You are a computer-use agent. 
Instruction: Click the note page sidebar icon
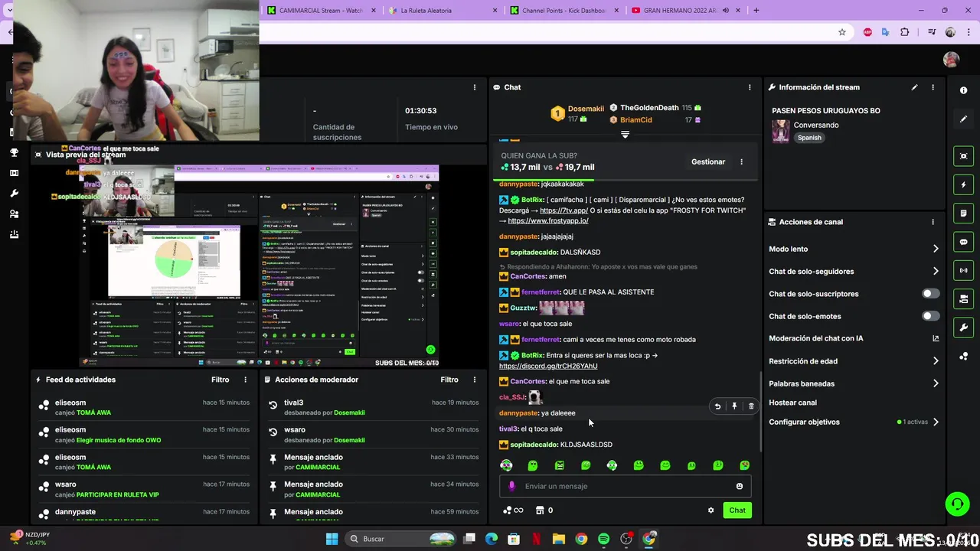[x=963, y=213]
